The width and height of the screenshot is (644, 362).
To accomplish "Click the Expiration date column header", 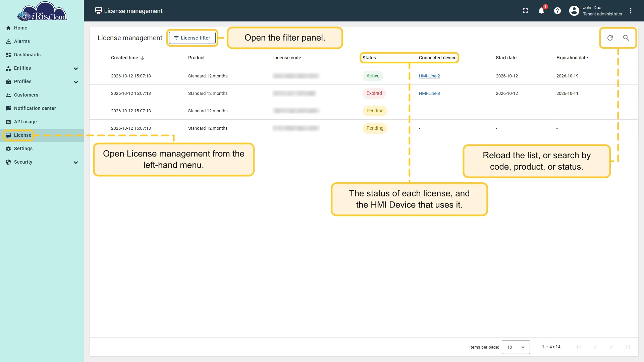I will [x=572, y=58].
